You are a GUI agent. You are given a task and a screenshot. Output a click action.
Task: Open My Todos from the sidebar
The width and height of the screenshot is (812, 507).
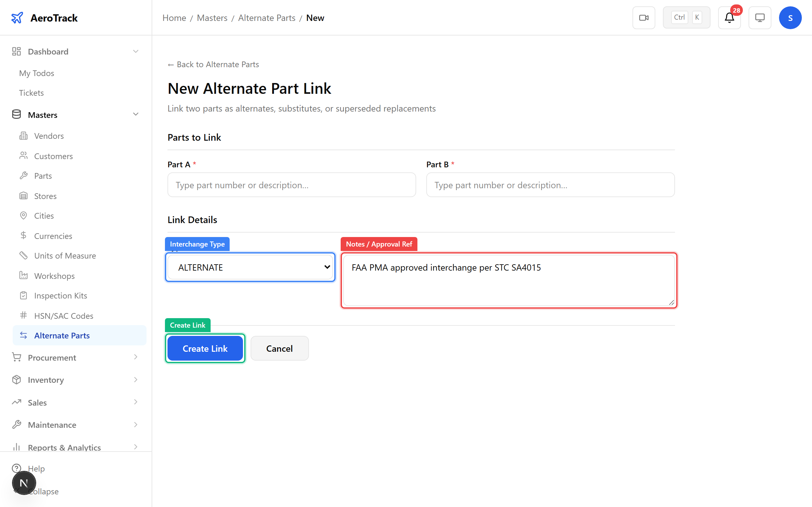[36, 73]
